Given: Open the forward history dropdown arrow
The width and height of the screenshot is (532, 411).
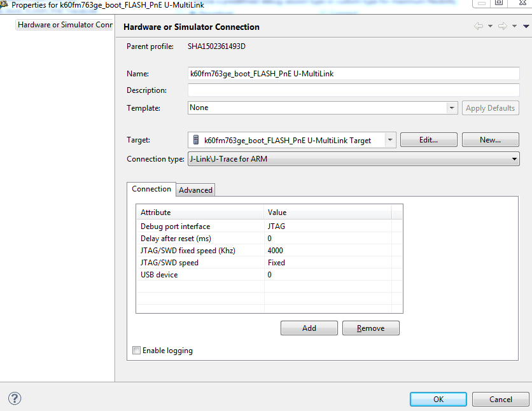Looking at the screenshot, I should [x=514, y=26].
